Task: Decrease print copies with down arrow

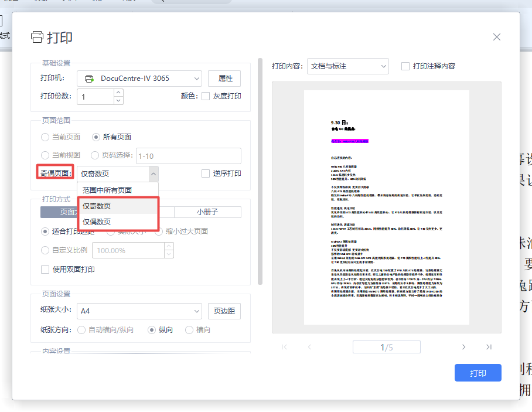Action: click(119, 100)
